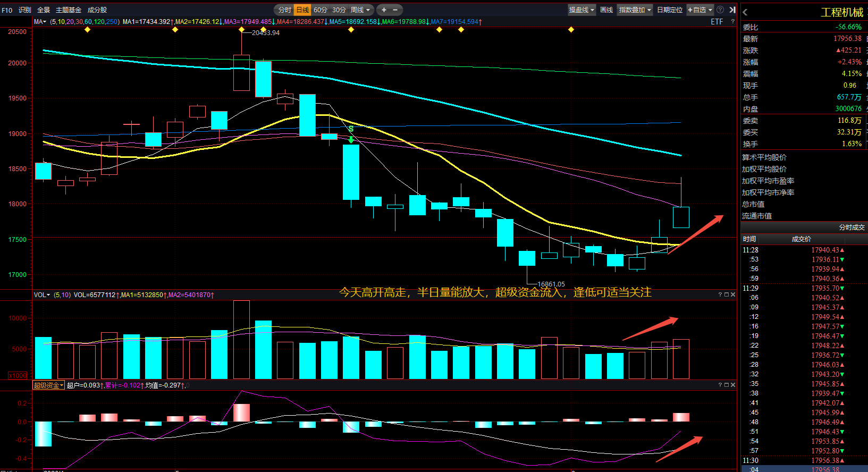Open the 周线 period dropdown
Viewport: 868px width, 472px height.
(360, 10)
